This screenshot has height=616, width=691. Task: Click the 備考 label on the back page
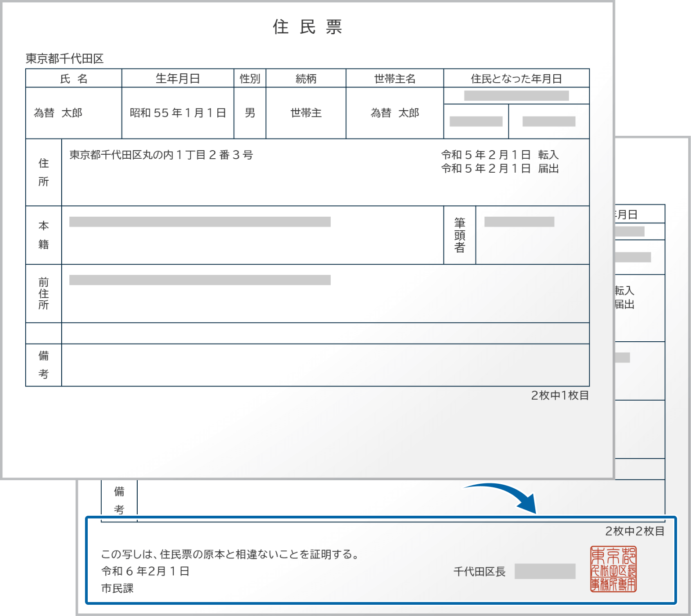119,500
